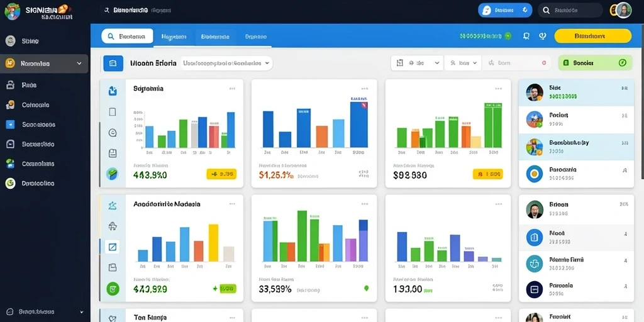Click the blue calendar icon beside the dashboard title
This screenshot has height=322, width=644.
coord(113,64)
